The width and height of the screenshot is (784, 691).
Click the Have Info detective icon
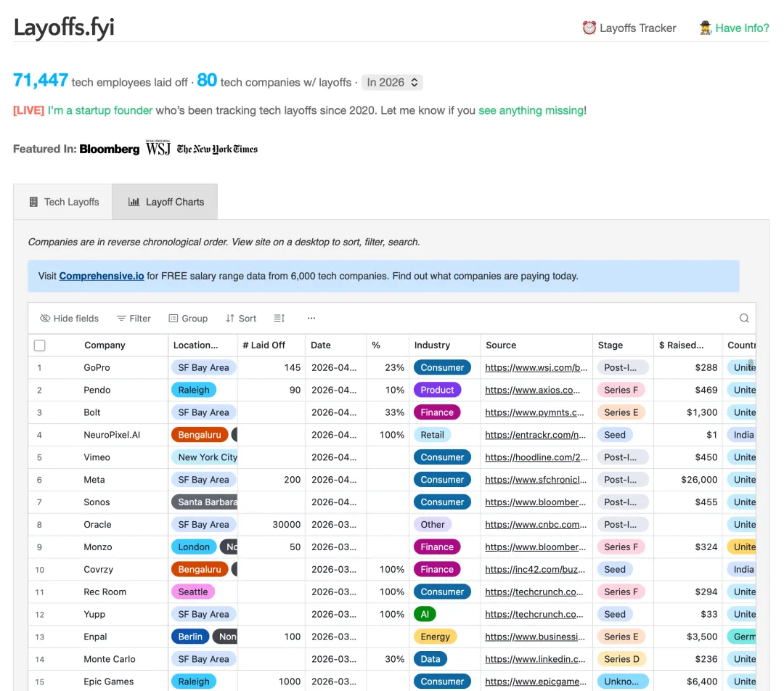[706, 28]
